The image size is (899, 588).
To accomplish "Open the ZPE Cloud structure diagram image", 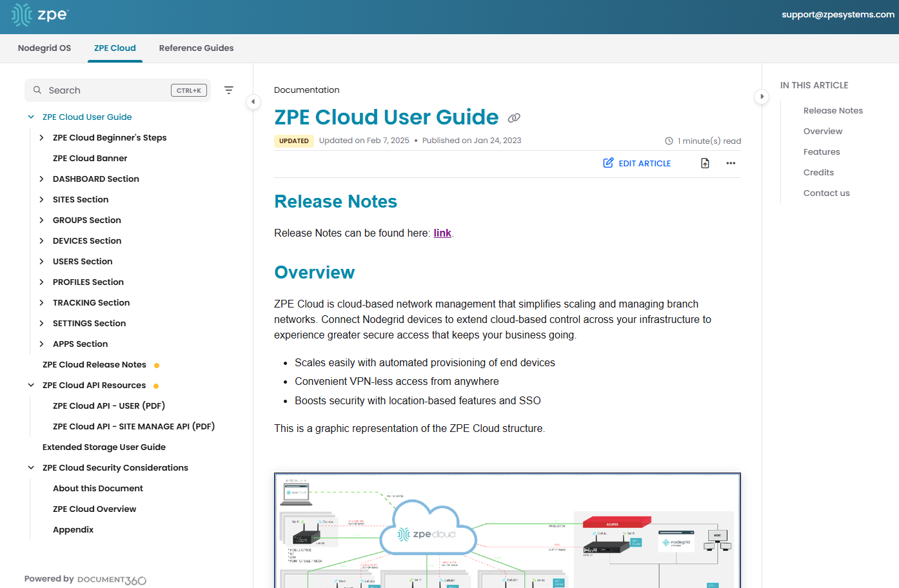I will 508,530.
